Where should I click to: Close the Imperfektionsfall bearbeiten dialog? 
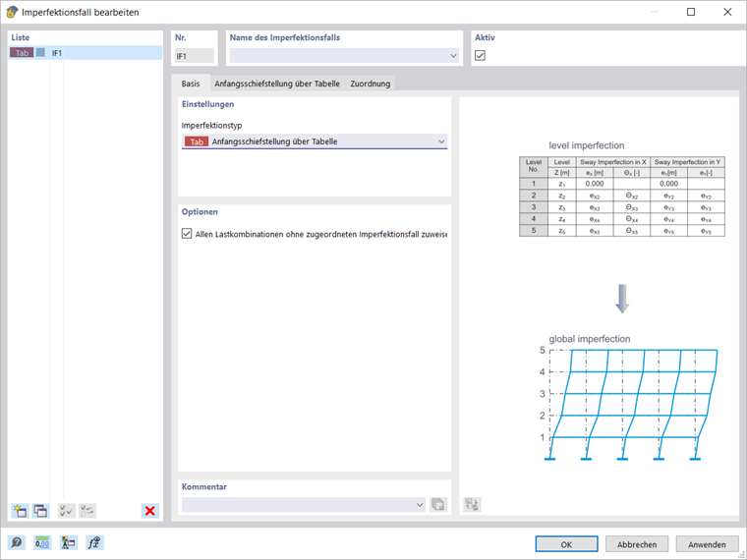[727, 12]
